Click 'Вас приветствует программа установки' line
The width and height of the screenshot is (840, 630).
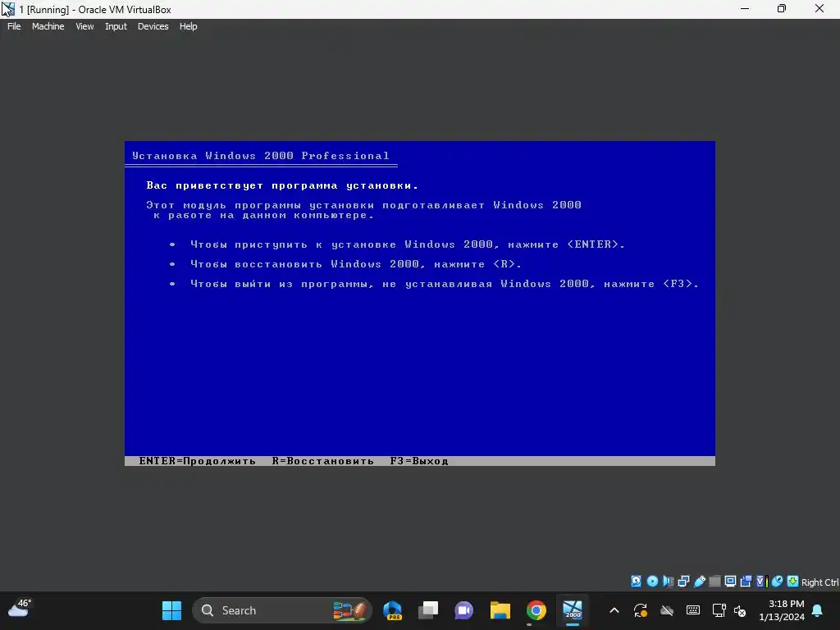[282, 185]
